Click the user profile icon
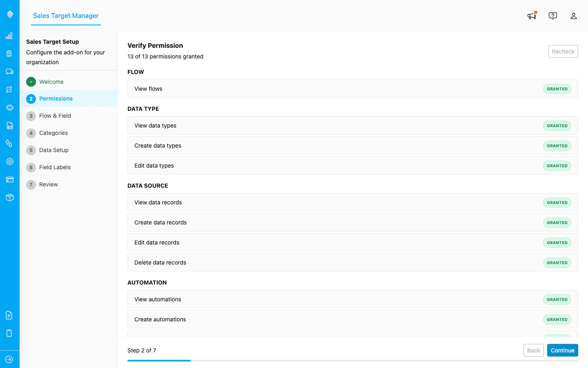 click(x=574, y=16)
